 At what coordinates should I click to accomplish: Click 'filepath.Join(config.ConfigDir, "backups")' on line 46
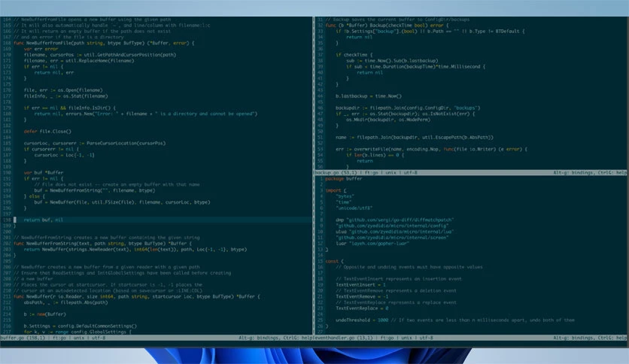coord(425,108)
